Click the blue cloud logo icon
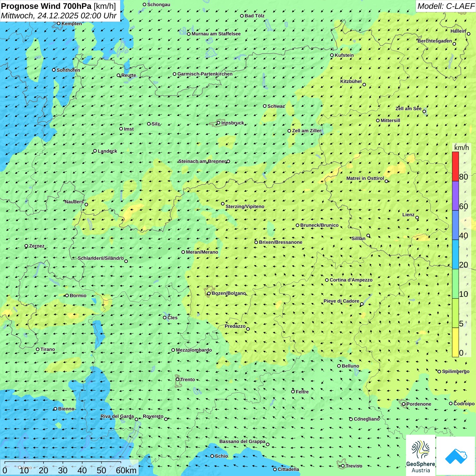The image size is (476, 476). 456,456
